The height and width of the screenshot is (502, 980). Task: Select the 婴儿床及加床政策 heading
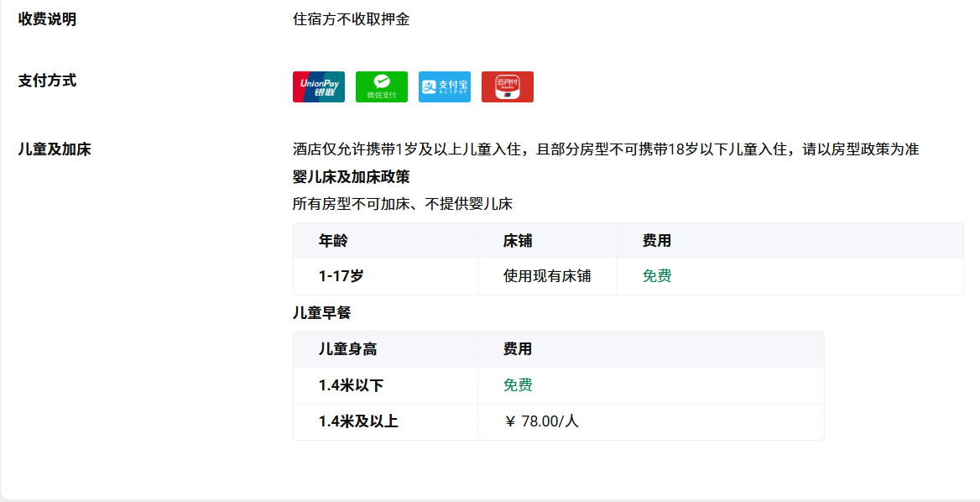tap(351, 177)
